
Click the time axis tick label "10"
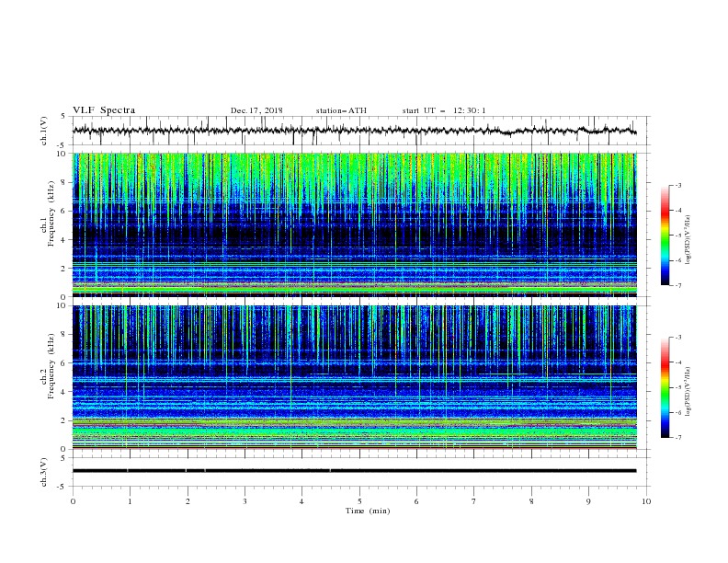[x=646, y=501]
